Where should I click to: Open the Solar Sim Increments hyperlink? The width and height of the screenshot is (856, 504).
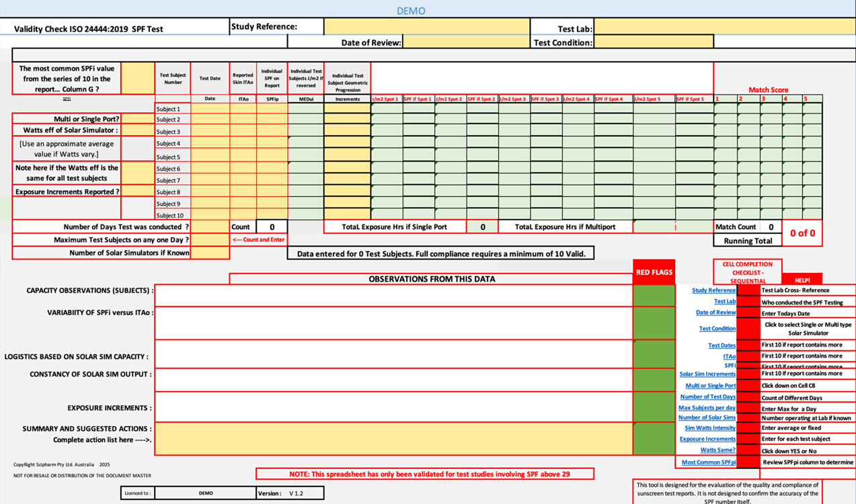(x=707, y=374)
